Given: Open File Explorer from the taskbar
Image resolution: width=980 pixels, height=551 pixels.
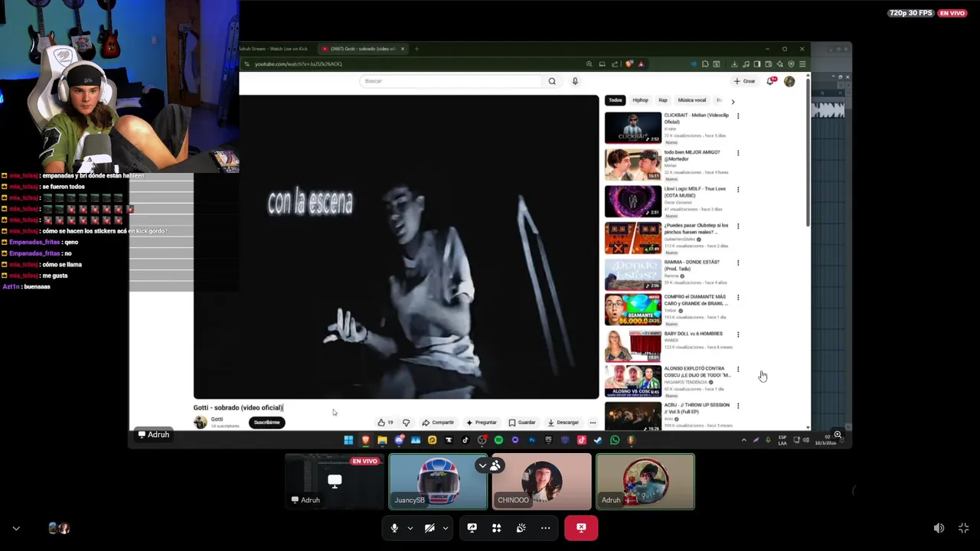Looking at the screenshot, I should (382, 440).
